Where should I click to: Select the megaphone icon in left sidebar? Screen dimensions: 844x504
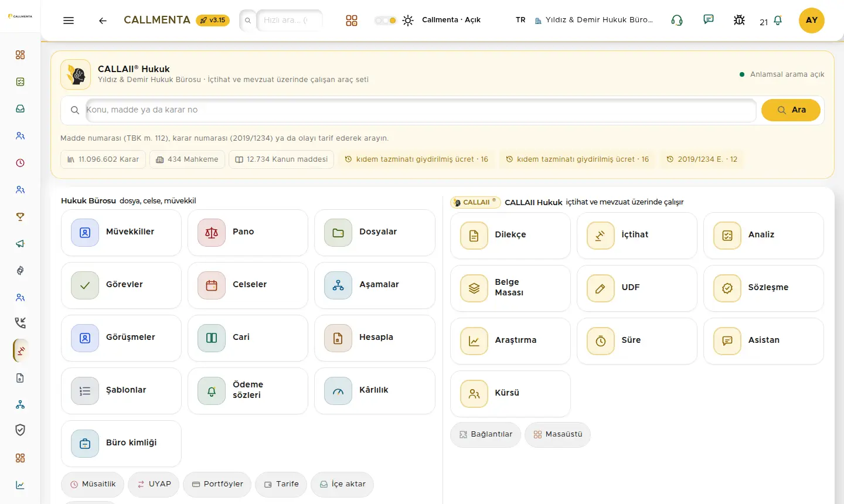point(21,244)
